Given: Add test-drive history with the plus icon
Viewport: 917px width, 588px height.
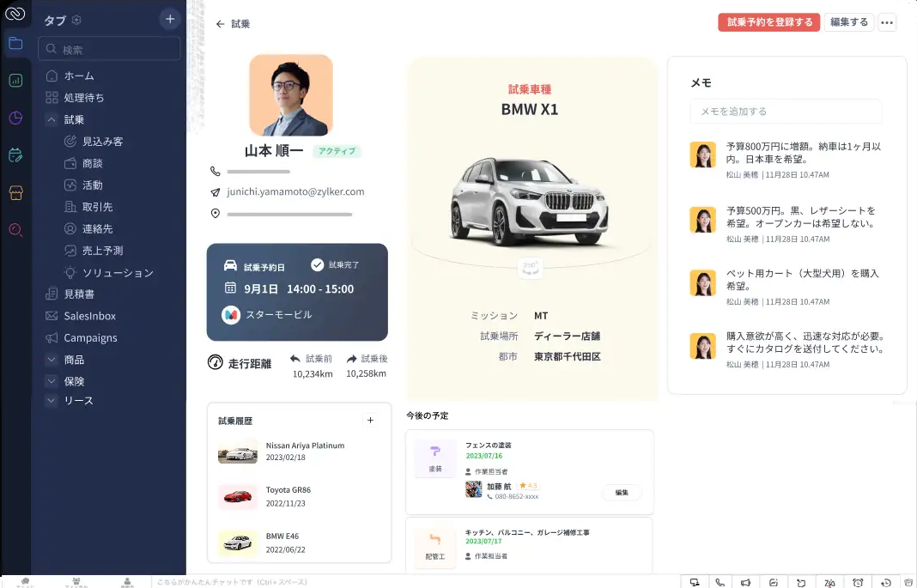Looking at the screenshot, I should [370, 421].
